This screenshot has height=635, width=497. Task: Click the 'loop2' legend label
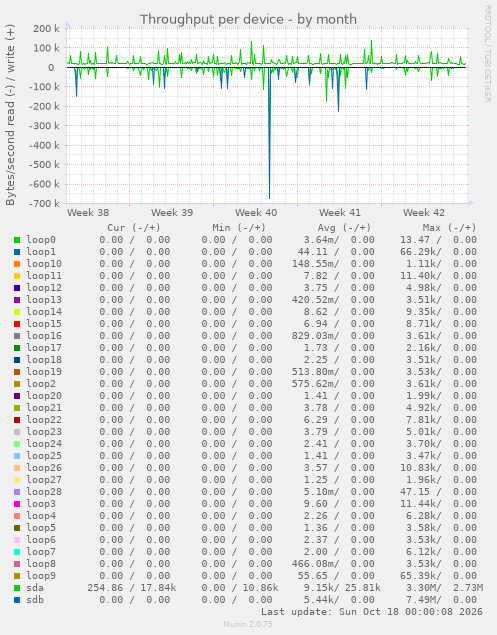click(x=41, y=384)
